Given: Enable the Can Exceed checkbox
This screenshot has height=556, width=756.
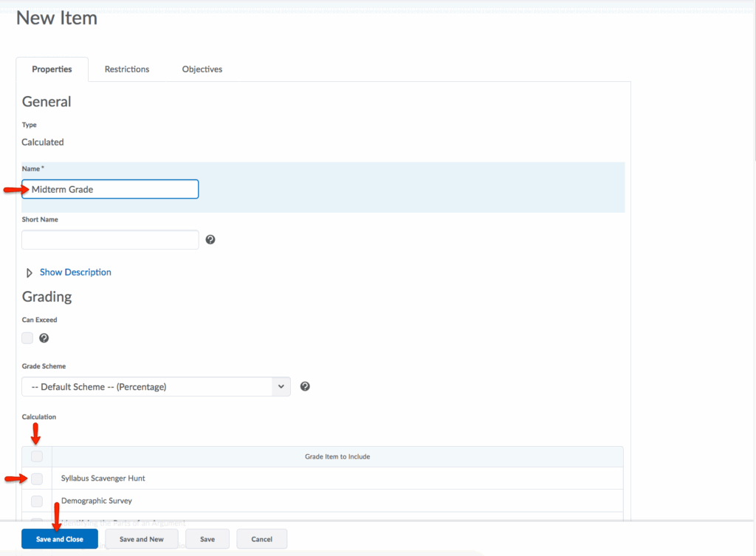Looking at the screenshot, I should (27, 338).
